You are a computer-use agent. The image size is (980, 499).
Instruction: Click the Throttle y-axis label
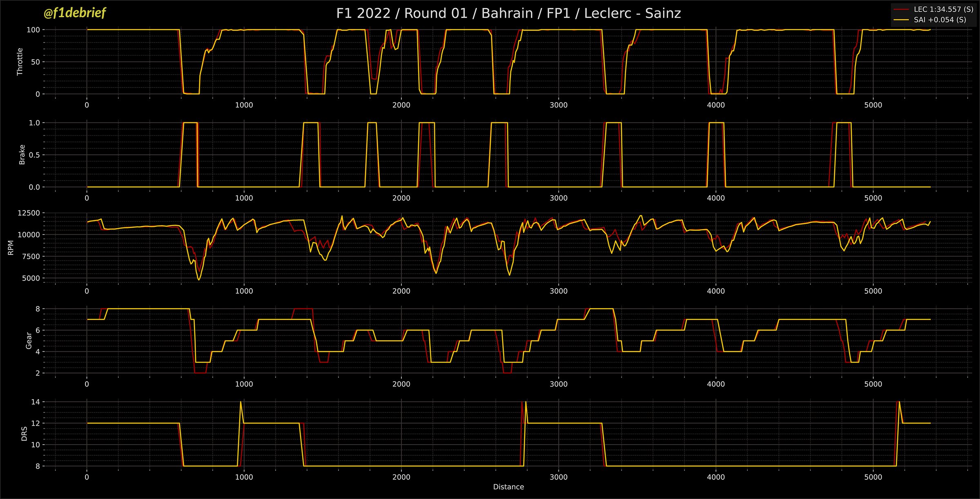(x=20, y=62)
